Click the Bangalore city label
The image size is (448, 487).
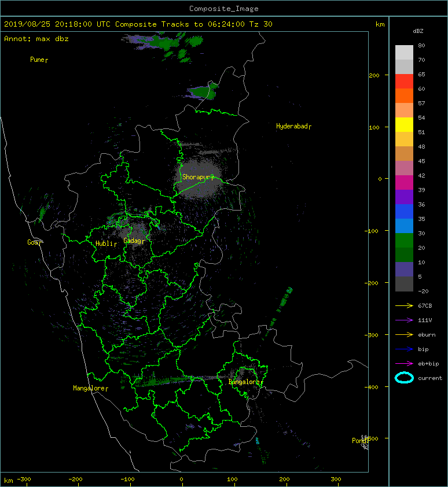pos(244,382)
